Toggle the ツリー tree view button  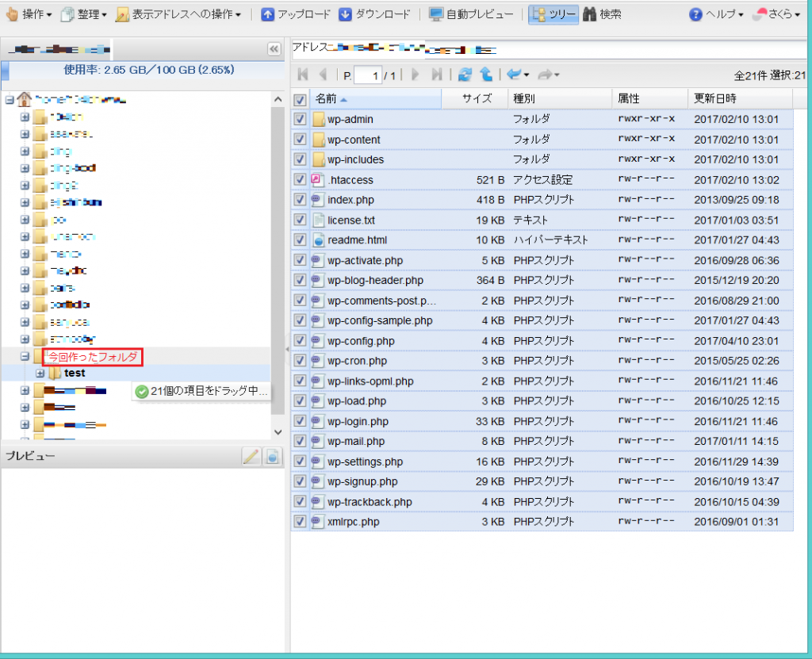click(x=553, y=14)
